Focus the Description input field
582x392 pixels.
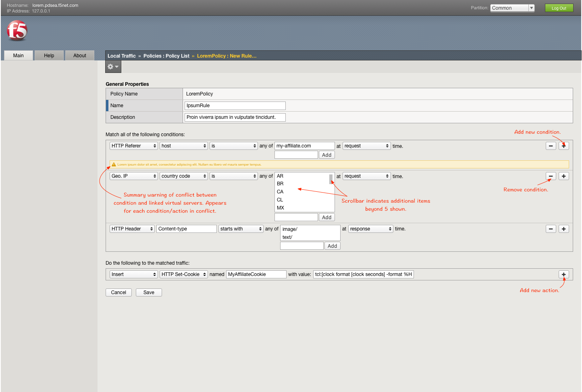pyautogui.click(x=235, y=117)
